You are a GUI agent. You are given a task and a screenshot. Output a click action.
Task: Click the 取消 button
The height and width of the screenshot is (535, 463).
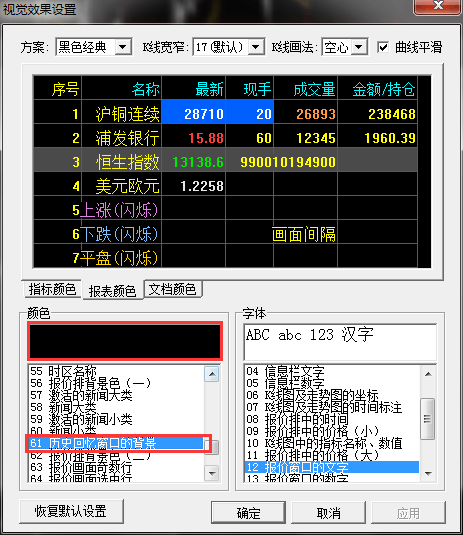coord(328,513)
